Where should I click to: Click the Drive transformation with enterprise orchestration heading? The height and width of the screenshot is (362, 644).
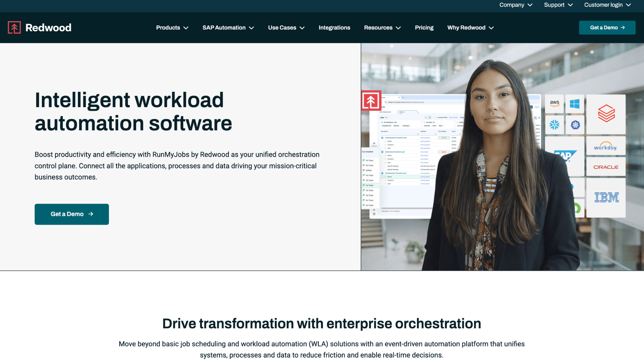322,323
